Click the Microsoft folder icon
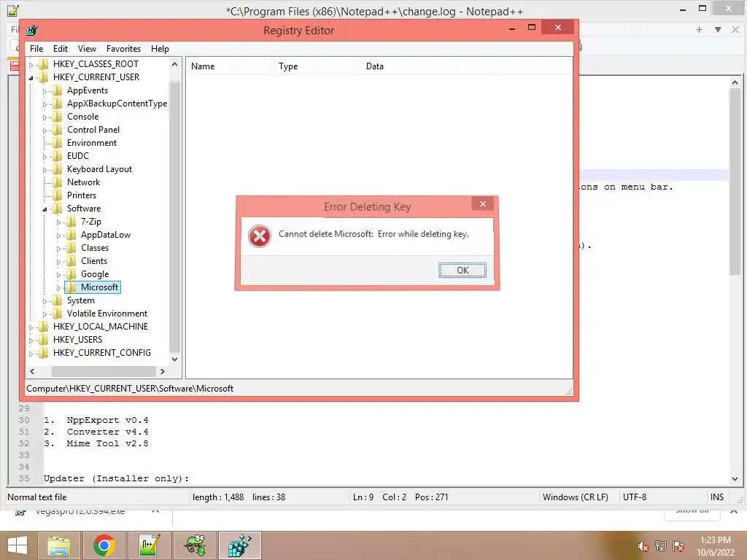This screenshot has height=560, width=747. [71, 287]
